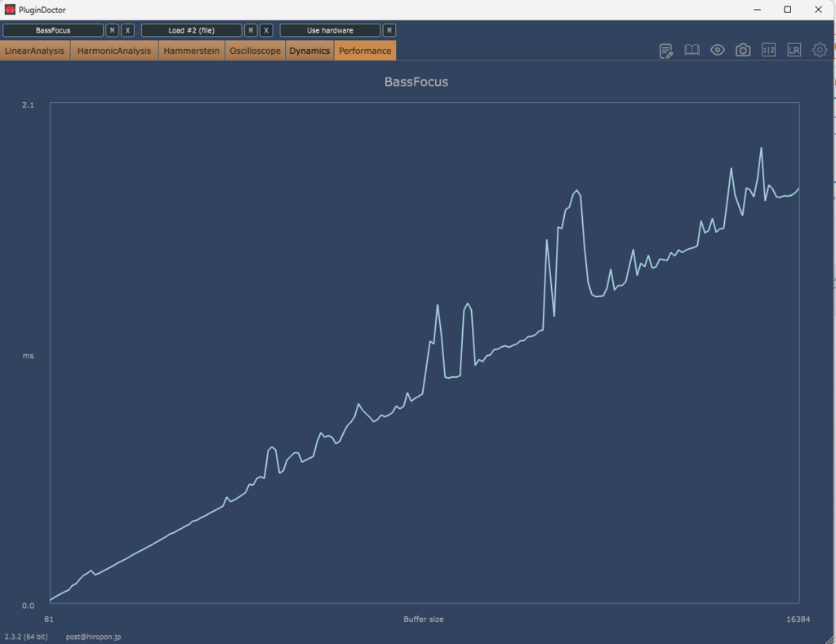The width and height of the screenshot is (836, 644).
Task: Open the notes editor icon
Action: [x=666, y=51]
